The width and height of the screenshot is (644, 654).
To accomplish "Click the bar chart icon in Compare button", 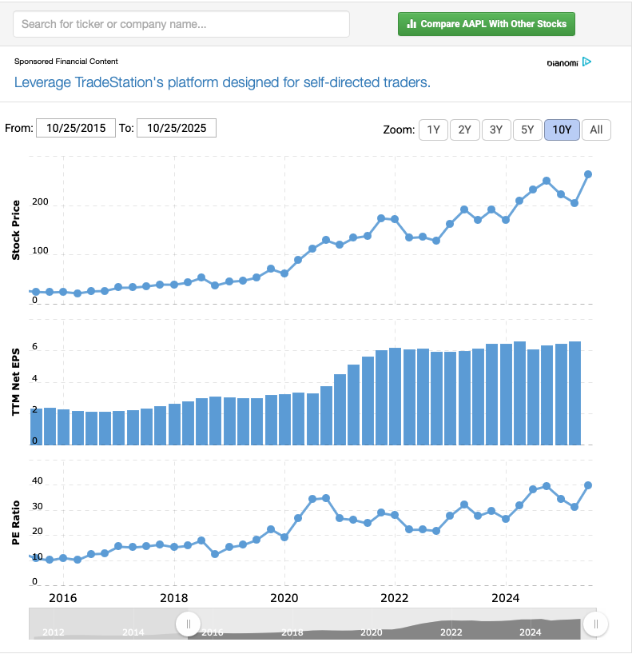I will (x=411, y=24).
